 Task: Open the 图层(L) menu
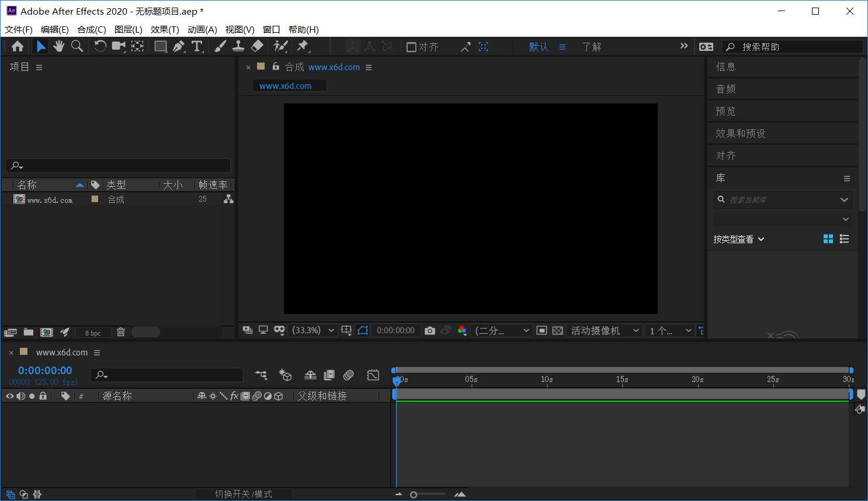pyautogui.click(x=129, y=29)
